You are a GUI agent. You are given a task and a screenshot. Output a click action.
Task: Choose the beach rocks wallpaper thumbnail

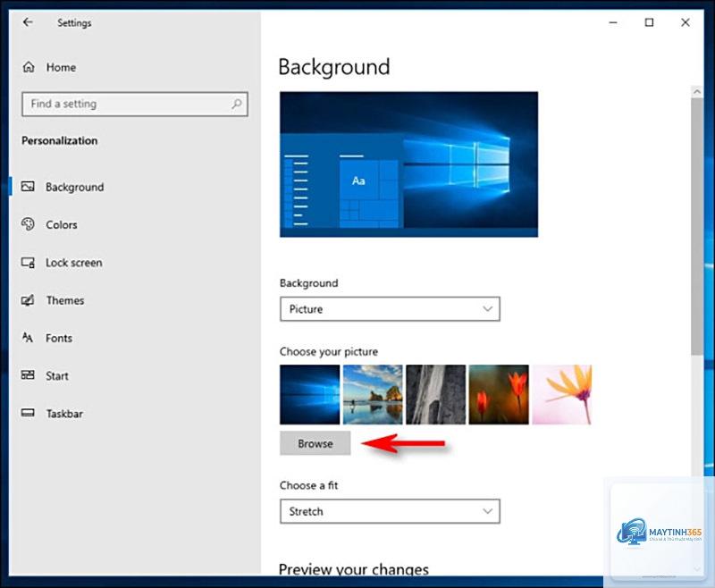point(373,394)
